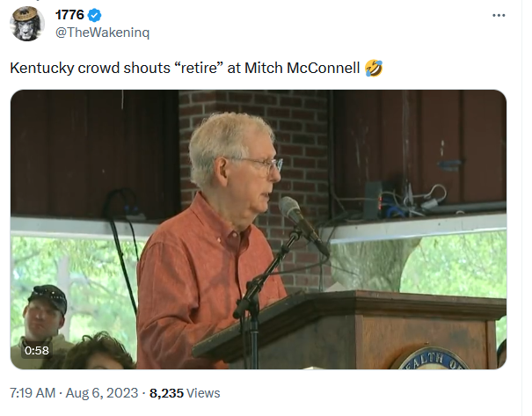Viewport: 532px width, 416px height.
Task: Click the 8,235 view count number
Action: [x=166, y=393]
